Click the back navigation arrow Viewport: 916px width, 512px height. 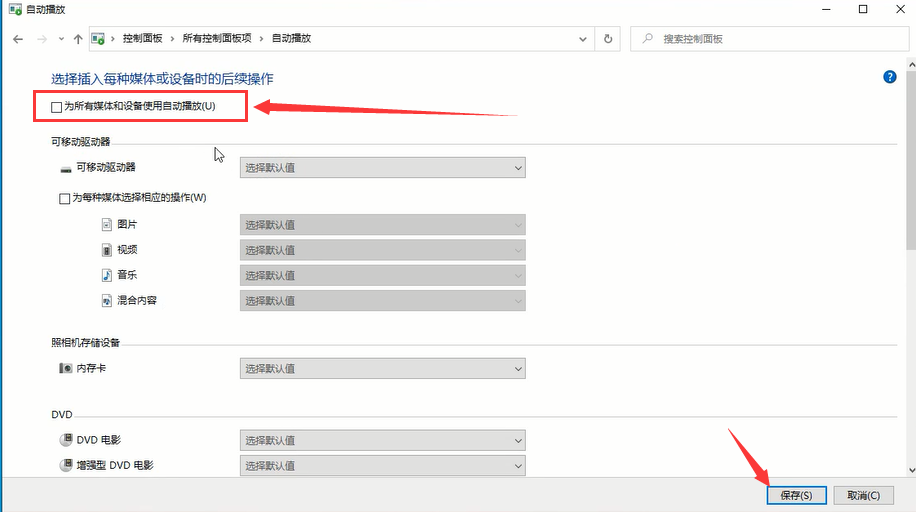point(18,39)
